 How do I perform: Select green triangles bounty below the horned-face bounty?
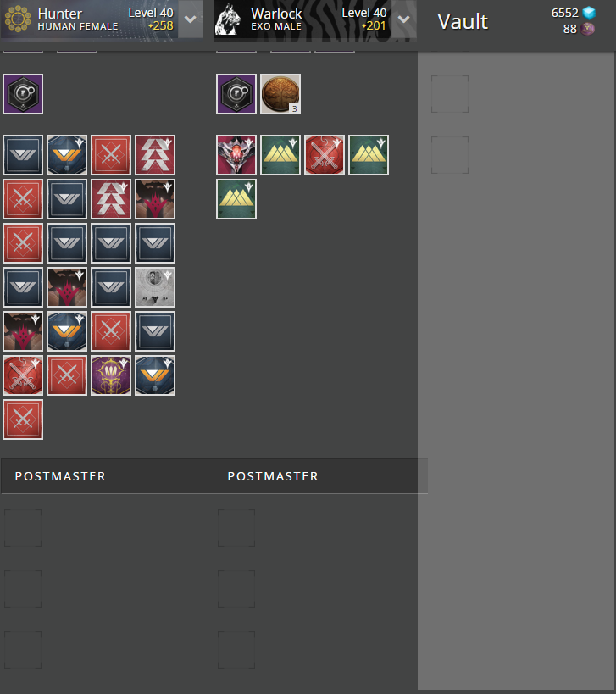point(236,199)
